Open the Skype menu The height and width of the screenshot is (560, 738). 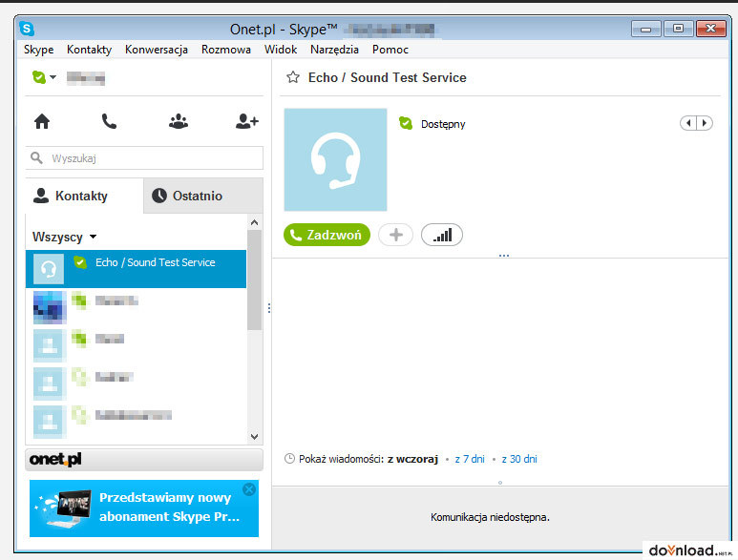(38, 50)
